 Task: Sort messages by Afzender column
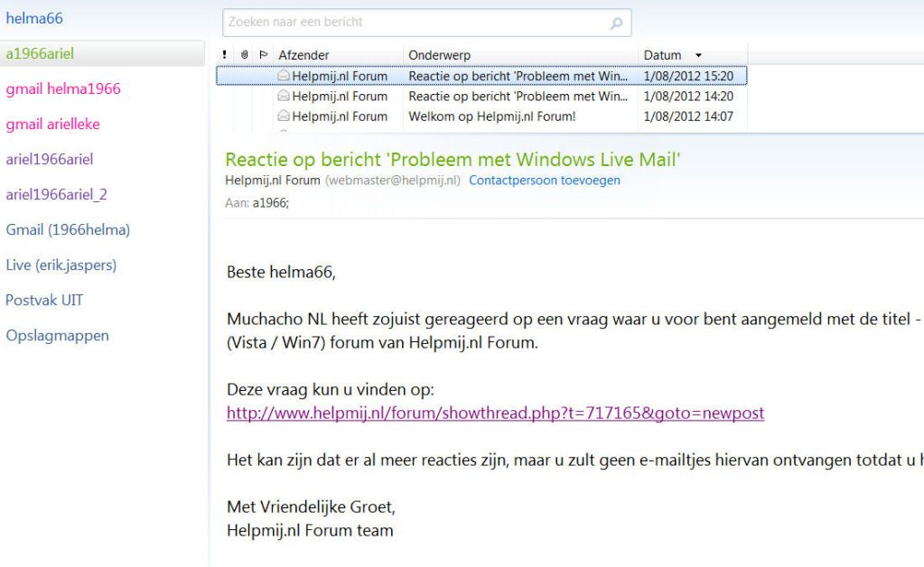(x=303, y=55)
